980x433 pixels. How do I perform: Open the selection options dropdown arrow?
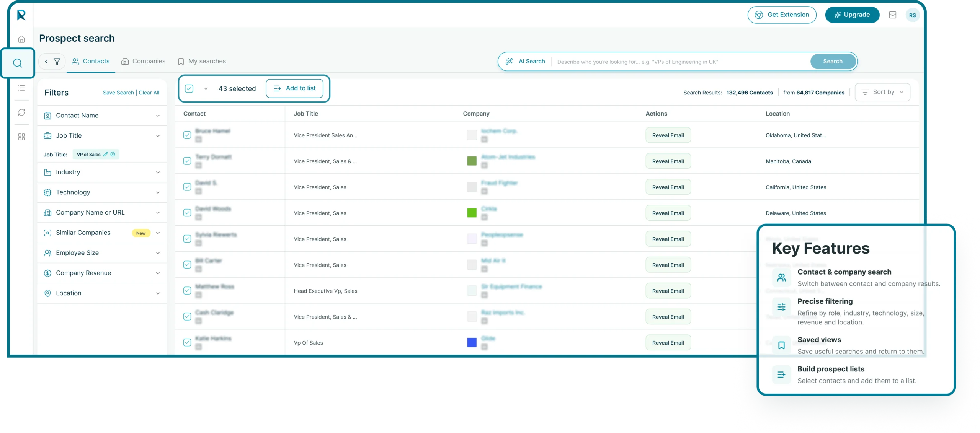[x=206, y=89]
